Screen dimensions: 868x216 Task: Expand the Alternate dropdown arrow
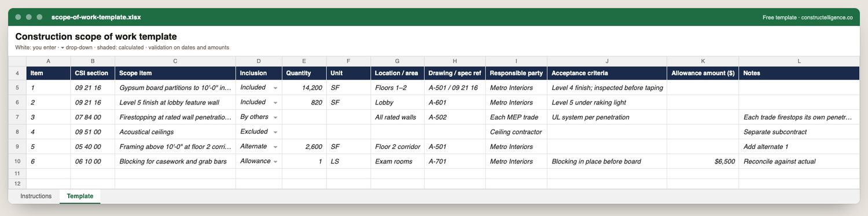point(275,147)
